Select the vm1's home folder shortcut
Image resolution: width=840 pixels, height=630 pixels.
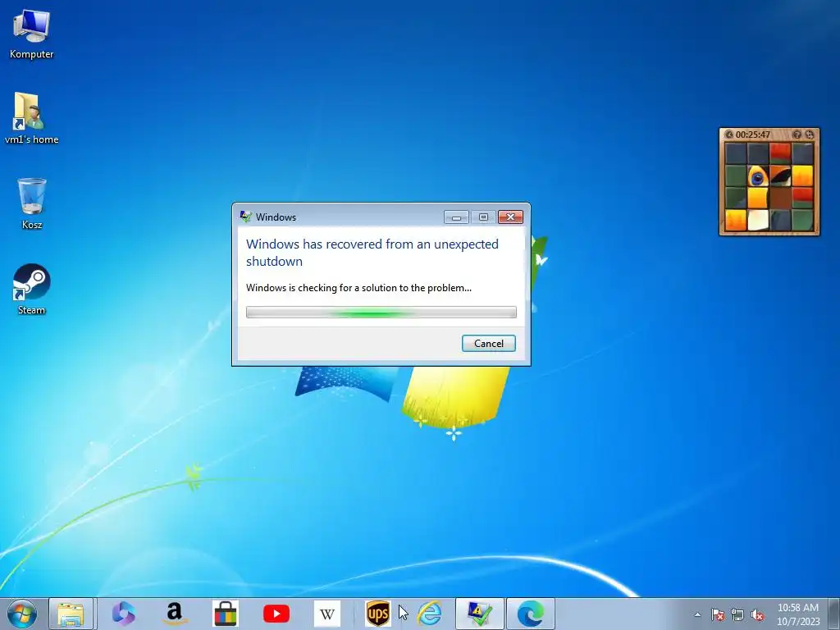[31, 118]
